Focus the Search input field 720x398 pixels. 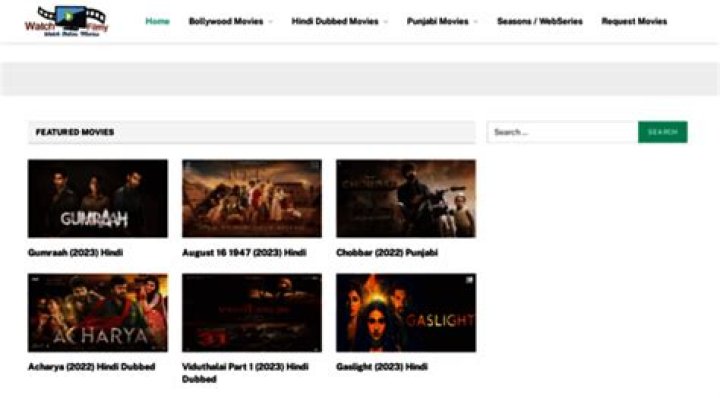click(562, 132)
